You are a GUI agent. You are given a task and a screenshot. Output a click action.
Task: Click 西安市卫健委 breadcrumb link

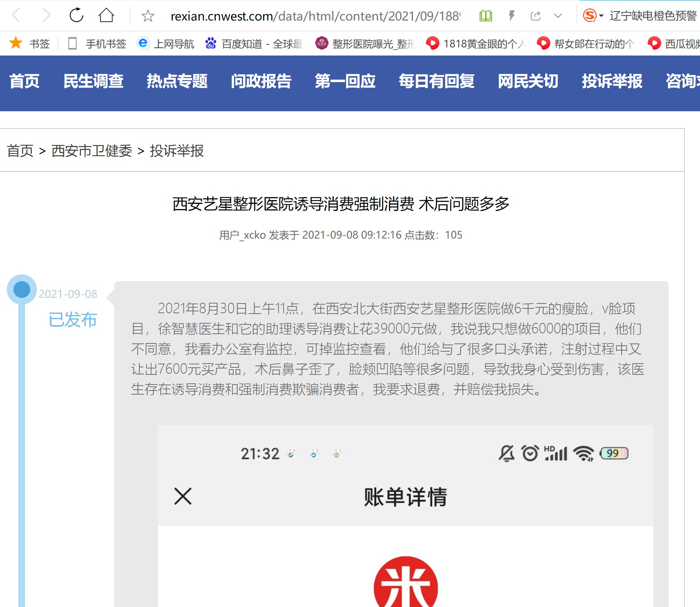[x=92, y=151]
